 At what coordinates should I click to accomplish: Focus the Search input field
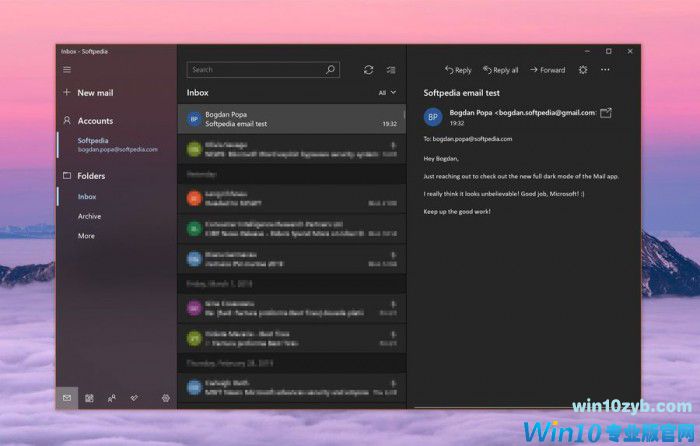tap(263, 70)
